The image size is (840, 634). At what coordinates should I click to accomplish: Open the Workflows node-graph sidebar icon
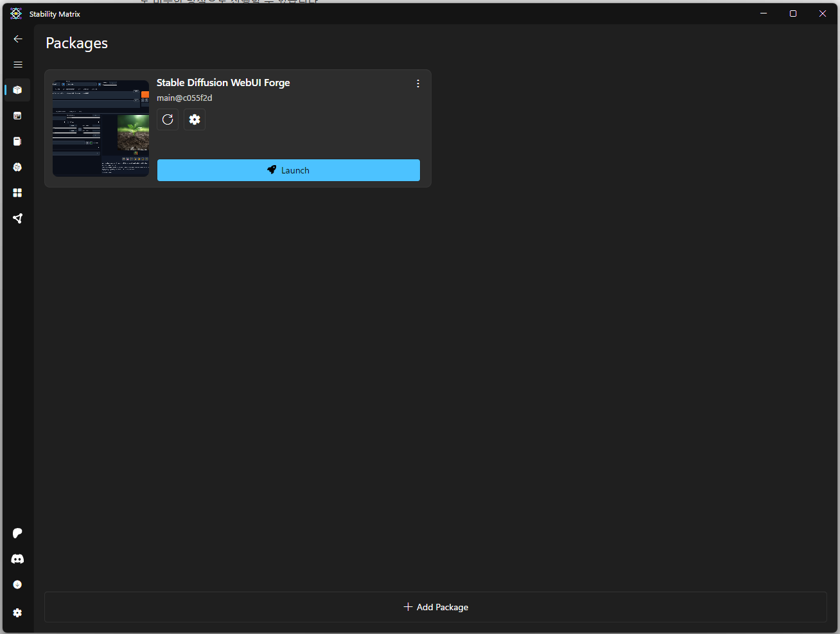tap(17, 218)
